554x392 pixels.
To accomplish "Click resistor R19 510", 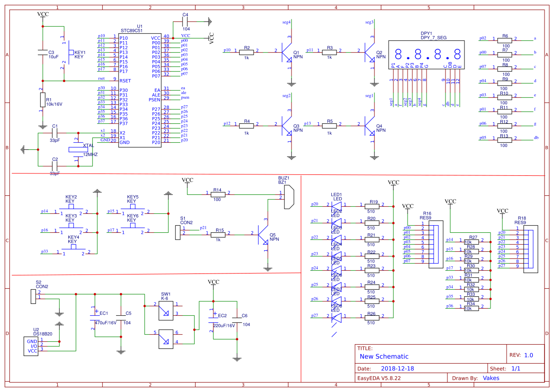I will [x=372, y=206].
